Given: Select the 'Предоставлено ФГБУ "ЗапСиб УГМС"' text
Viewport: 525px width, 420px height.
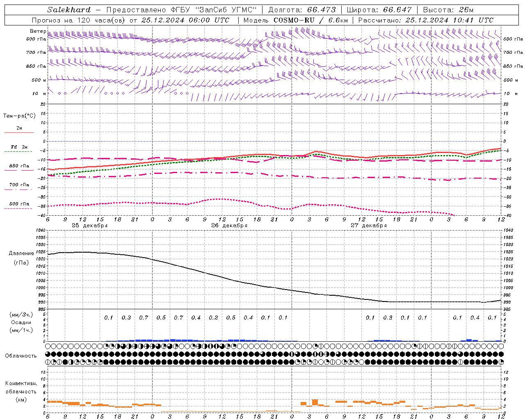Looking at the screenshot, I should coord(181,10).
